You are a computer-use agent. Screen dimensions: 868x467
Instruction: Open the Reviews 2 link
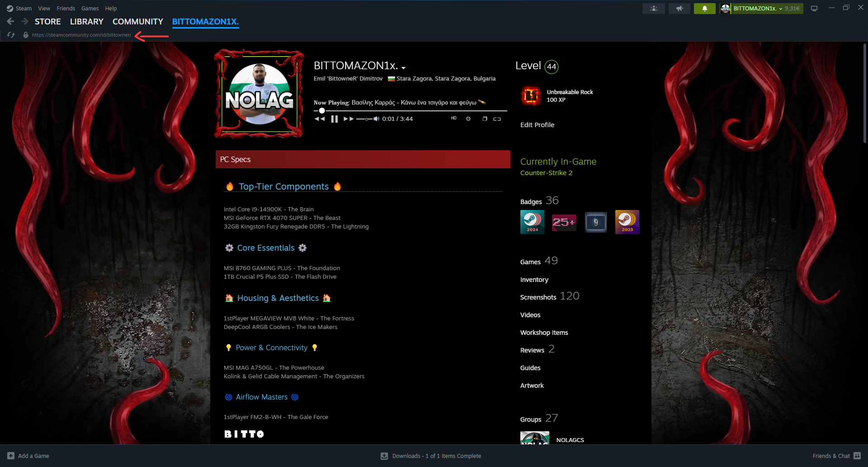pos(537,349)
